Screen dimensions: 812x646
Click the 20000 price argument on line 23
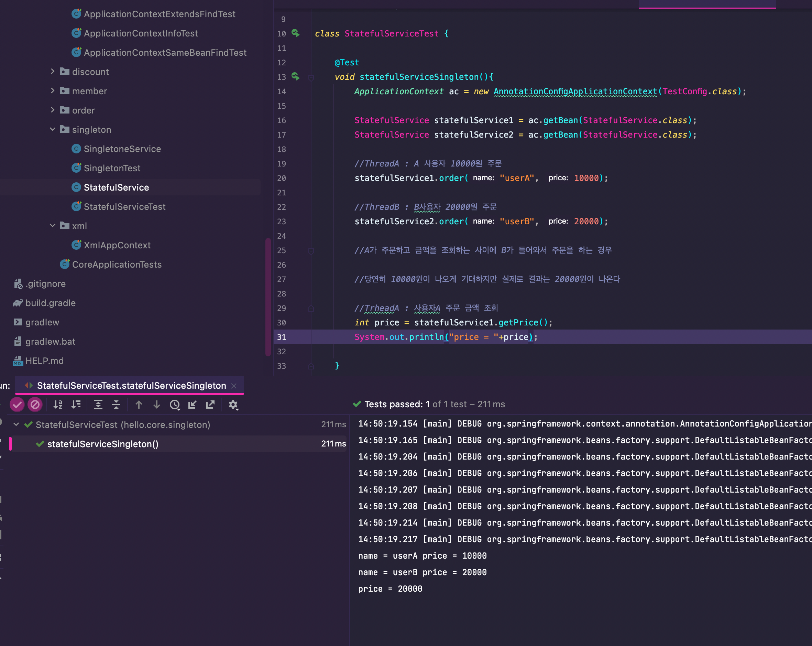click(x=586, y=221)
